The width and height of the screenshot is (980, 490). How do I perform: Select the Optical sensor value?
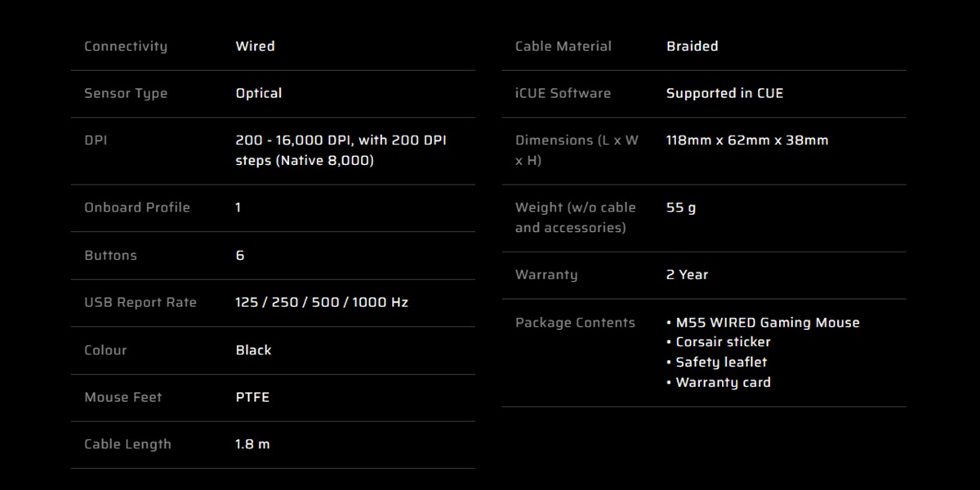[x=259, y=94]
